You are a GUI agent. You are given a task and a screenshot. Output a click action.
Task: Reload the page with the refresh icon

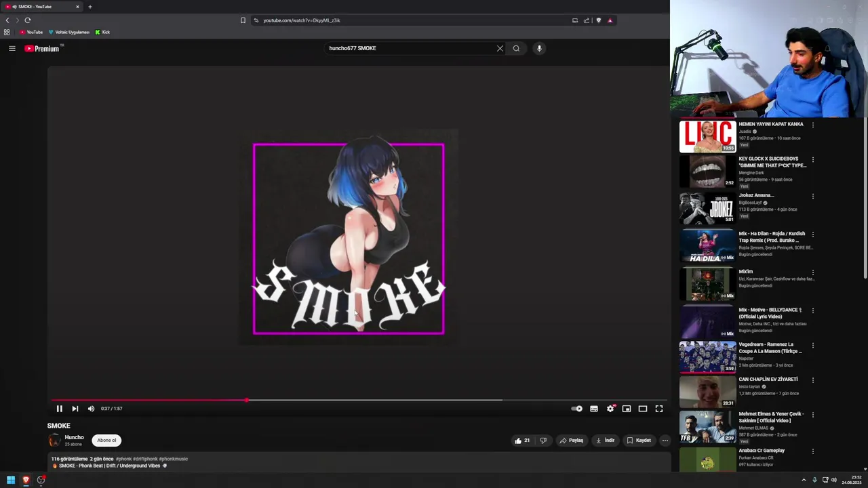pos(27,20)
